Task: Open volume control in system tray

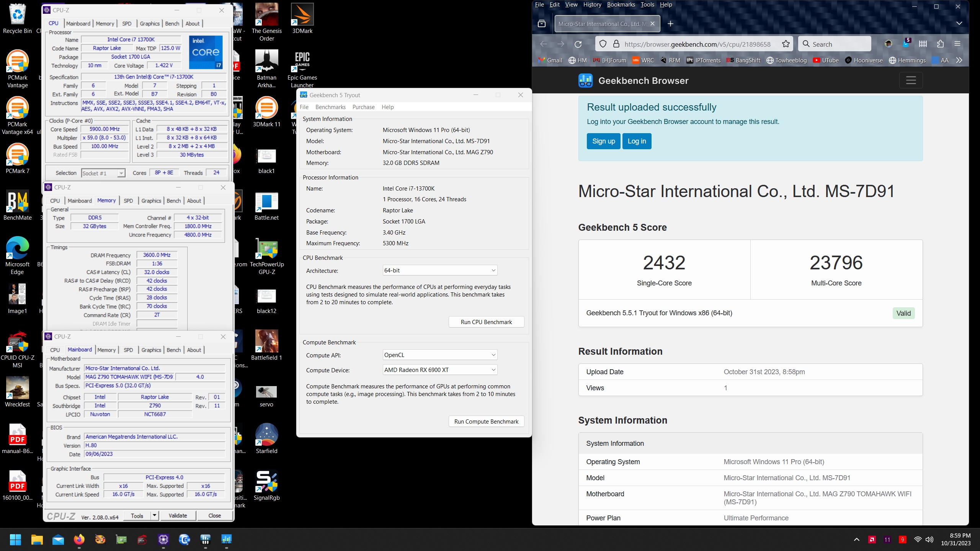Action: click(929, 540)
